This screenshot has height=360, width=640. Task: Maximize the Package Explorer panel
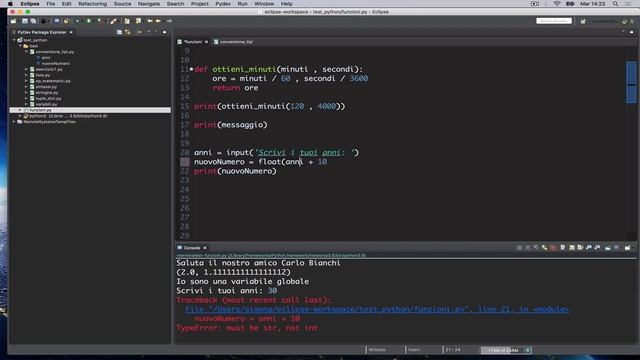164,32
